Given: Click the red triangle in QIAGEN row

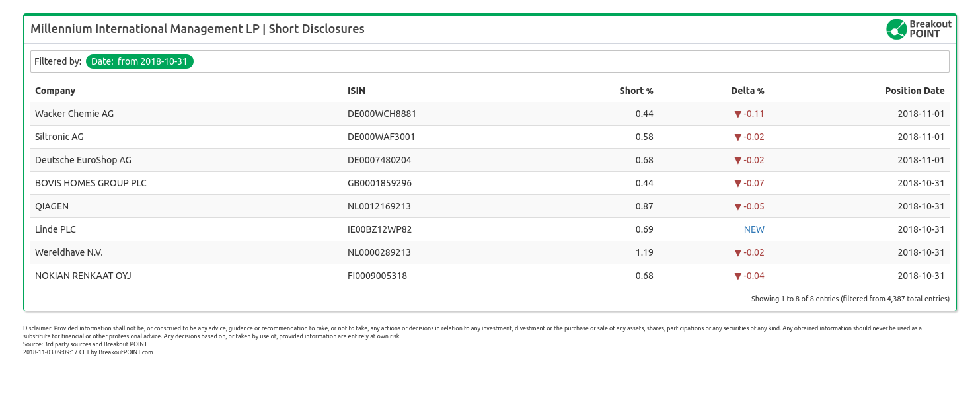Looking at the screenshot, I should tap(738, 206).
